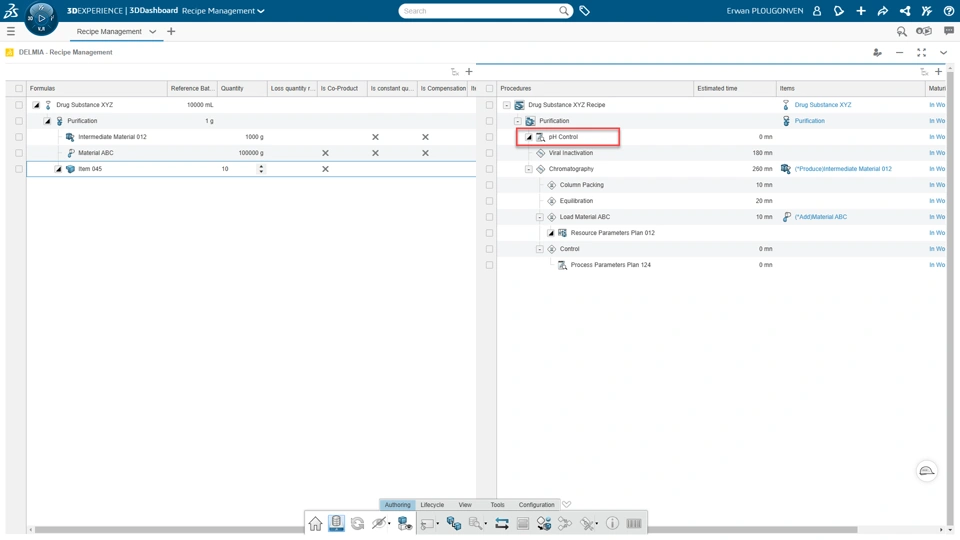Check the Drug Substance XYZ formula row
The image size is (960, 540).
(19, 105)
